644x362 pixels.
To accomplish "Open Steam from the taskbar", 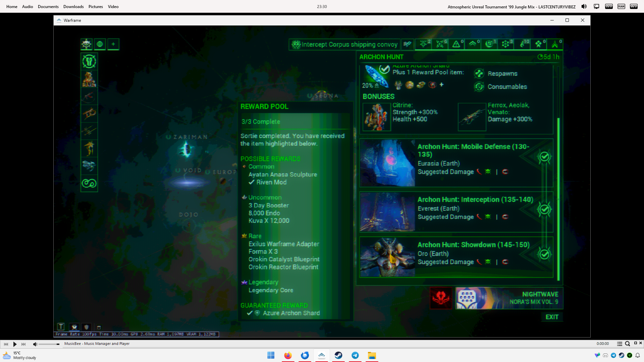I will pyautogui.click(x=338, y=355).
